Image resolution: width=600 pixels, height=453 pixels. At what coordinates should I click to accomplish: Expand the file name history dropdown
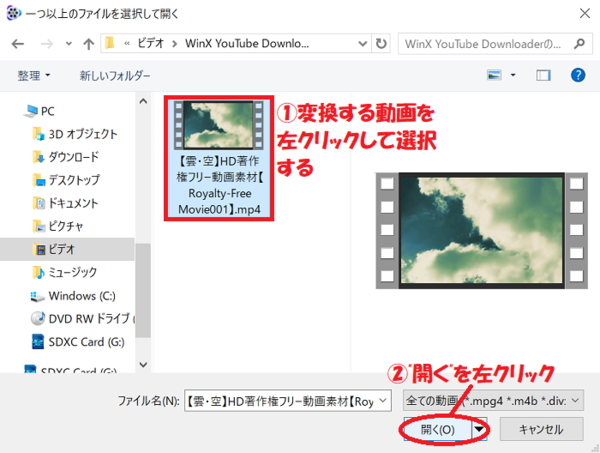pyautogui.click(x=383, y=401)
